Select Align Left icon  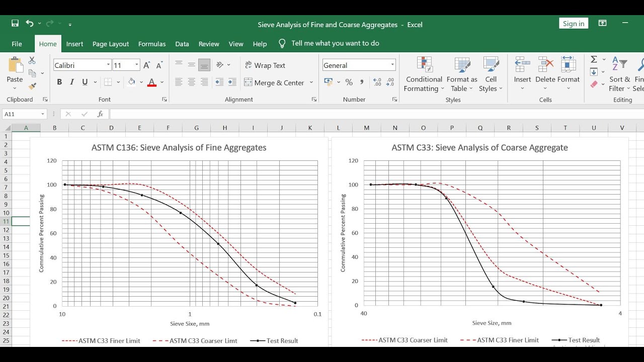click(x=179, y=82)
